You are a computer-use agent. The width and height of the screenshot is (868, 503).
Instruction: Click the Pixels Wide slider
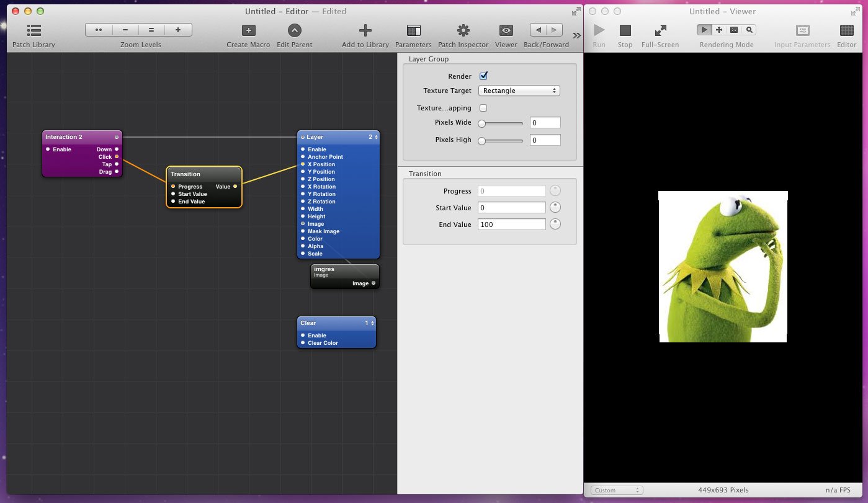tap(501, 123)
